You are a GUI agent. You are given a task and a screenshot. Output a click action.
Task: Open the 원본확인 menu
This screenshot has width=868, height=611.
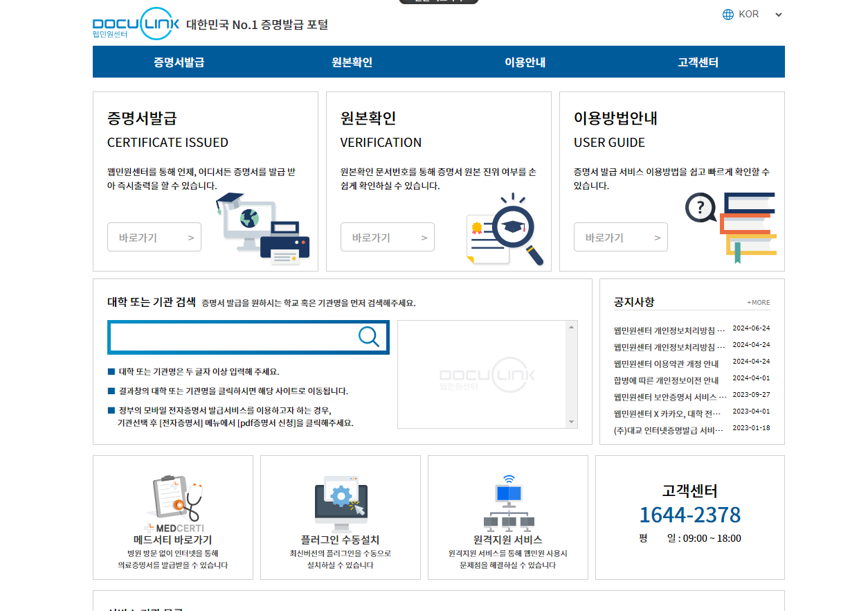(x=352, y=62)
